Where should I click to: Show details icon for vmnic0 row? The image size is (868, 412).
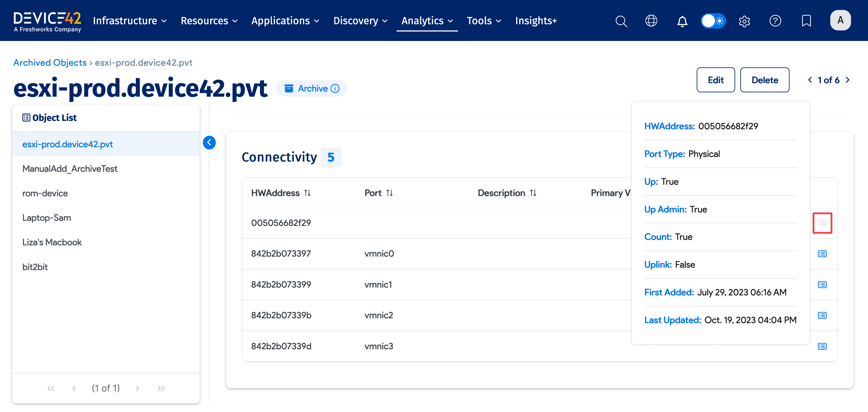[x=822, y=254]
